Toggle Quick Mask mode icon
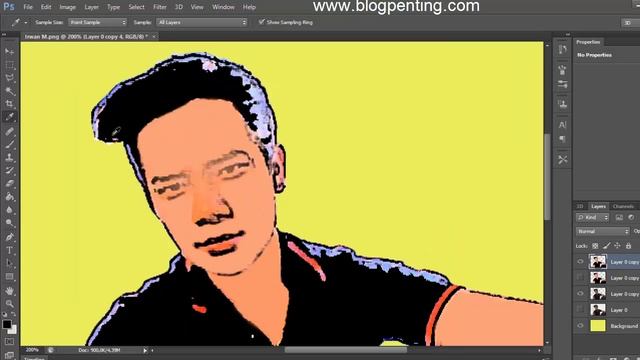 (9, 341)
